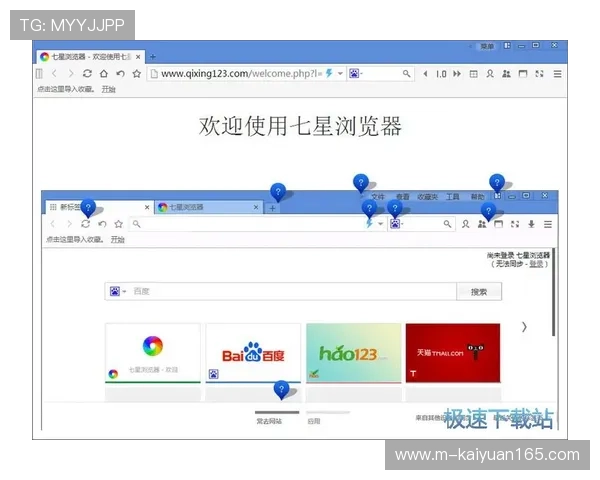Screen dimensions: 600x480
Task: Open the 帮助 menu in demo browser
Action: (x=478, y=197)
